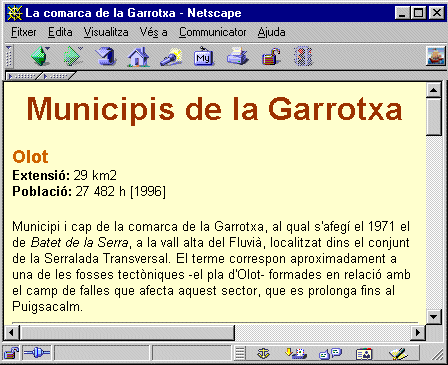
Task: Click the Forward navigation arrow
Action: tap(72, 56)
